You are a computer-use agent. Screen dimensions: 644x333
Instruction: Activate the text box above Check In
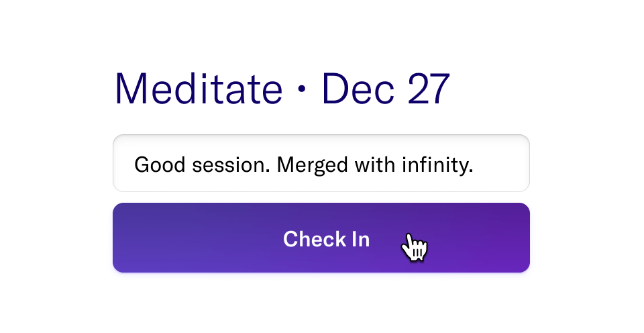coord(321,163)
